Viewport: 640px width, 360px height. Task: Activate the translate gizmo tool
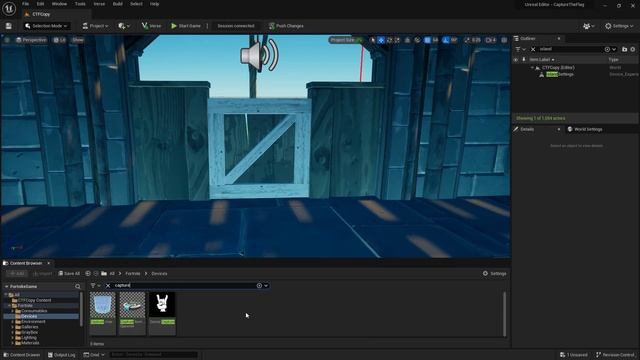click(381, 40)
